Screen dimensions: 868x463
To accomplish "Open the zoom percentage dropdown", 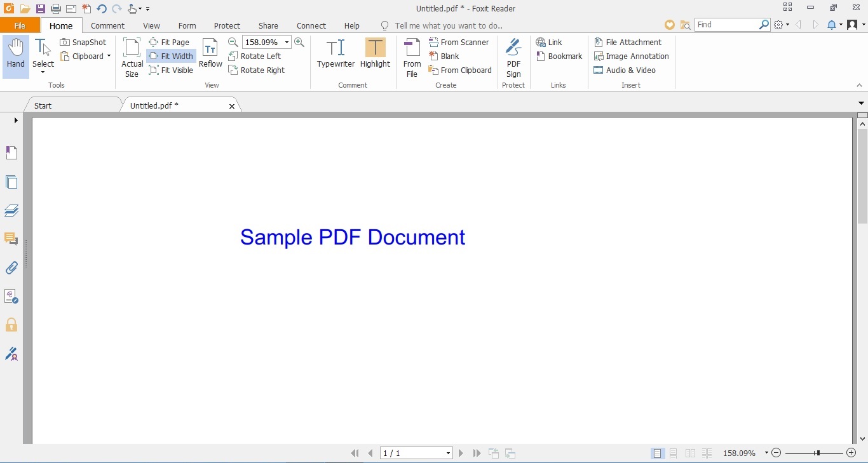I will click(287, 42).
